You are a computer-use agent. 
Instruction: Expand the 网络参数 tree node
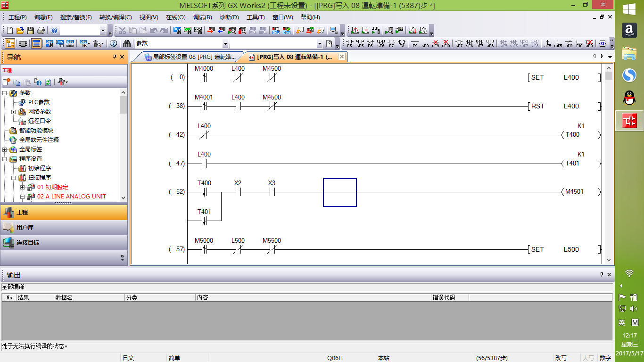[x=14, y=112]
